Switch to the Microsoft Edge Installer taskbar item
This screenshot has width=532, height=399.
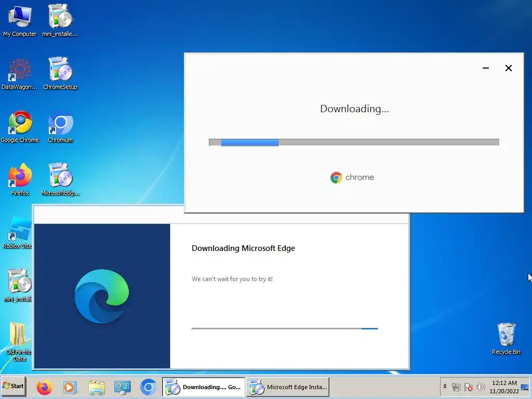coord(288,387)
